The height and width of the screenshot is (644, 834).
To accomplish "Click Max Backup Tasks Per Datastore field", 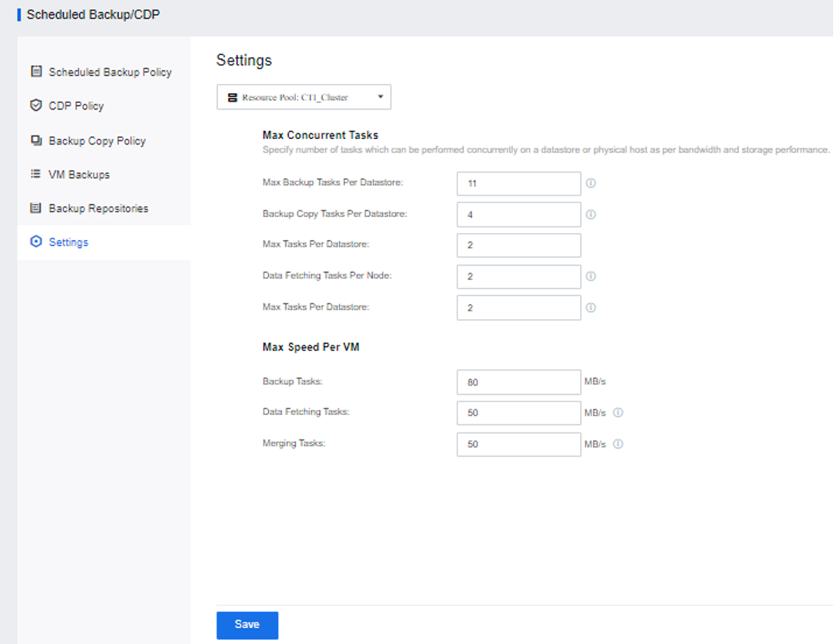I will click(x=519, y=184).
